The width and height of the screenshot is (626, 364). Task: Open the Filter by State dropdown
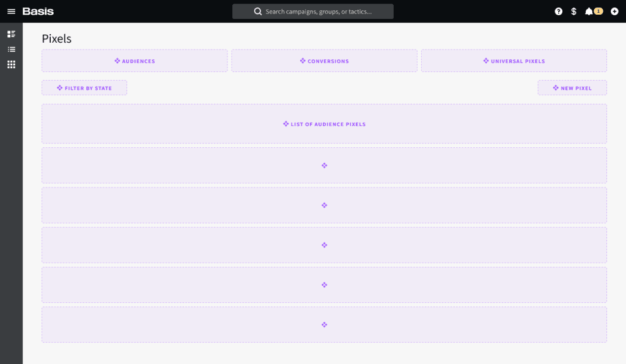[x=84, y=88]
